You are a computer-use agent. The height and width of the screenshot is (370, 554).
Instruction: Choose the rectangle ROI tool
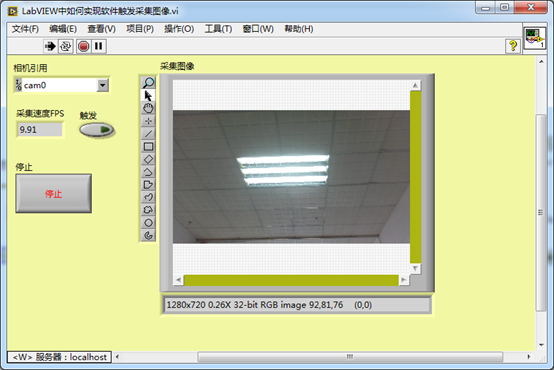pyautogui.click(x=148, y=146)
